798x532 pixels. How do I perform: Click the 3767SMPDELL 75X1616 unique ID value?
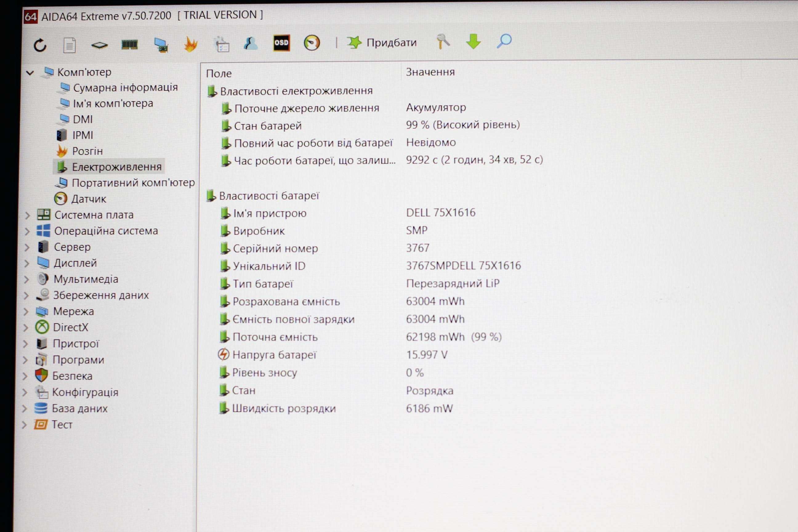(x=463, y=266)
